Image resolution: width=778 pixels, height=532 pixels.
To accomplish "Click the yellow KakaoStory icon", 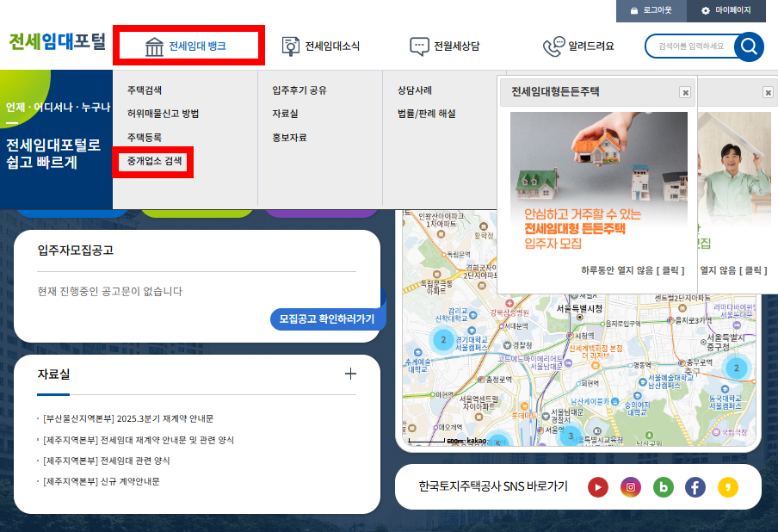I will pyautogui.click(x=728, y=486).
